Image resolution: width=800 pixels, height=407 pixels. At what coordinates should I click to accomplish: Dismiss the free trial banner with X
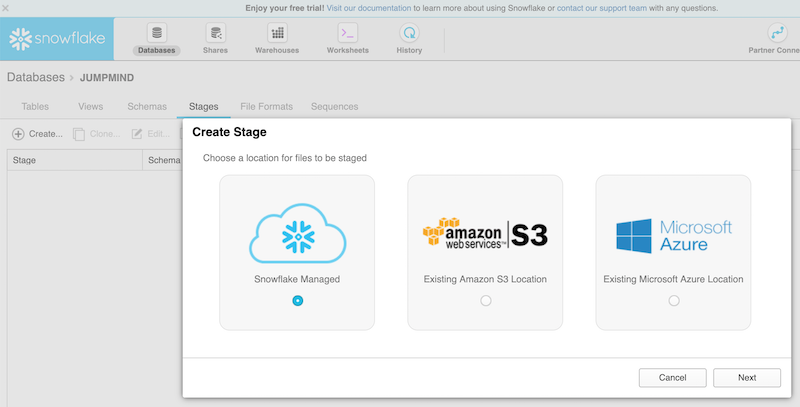point(6,8)
